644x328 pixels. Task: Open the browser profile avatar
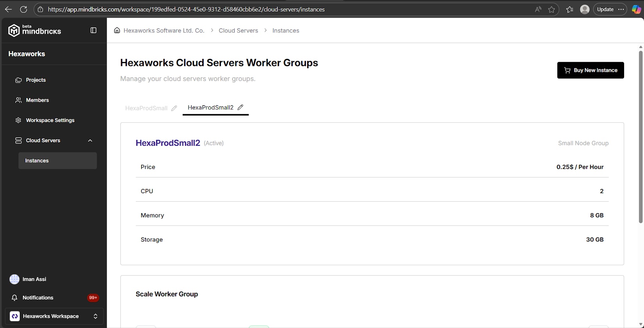[584, 9]
